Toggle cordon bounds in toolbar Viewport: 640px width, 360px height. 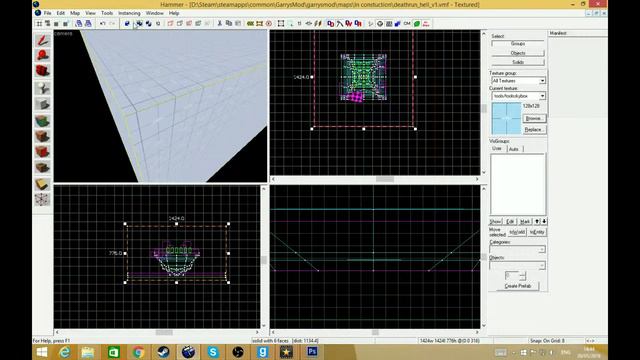coord(251,24)
